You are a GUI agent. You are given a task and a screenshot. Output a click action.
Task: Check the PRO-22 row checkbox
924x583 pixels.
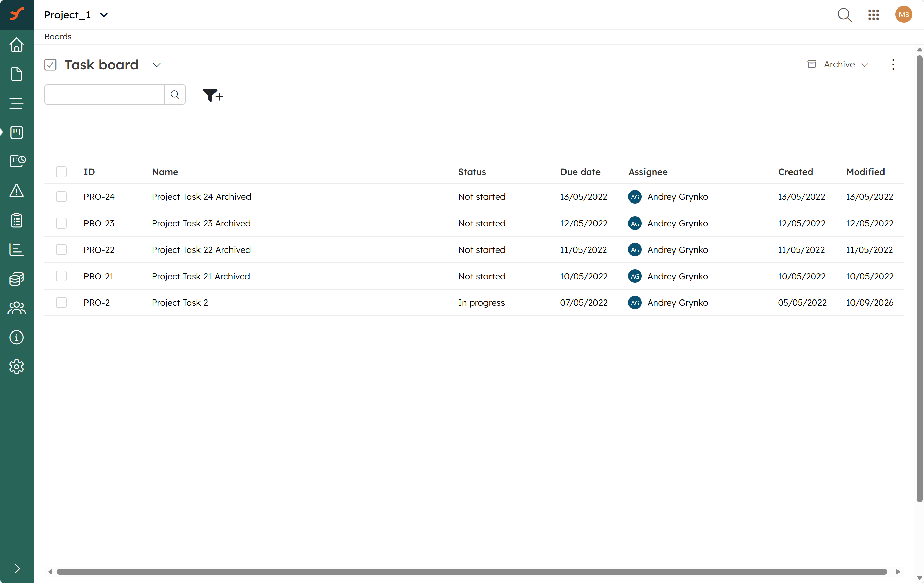pyautogui.click(x=61, y=250)
